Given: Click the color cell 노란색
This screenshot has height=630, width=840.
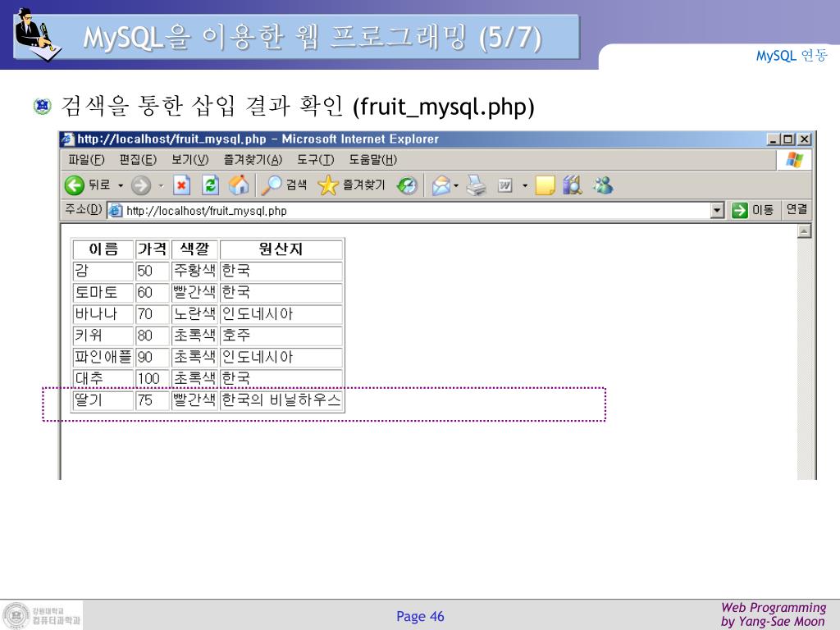Looking at the screenshot, I should coord(194,314).
